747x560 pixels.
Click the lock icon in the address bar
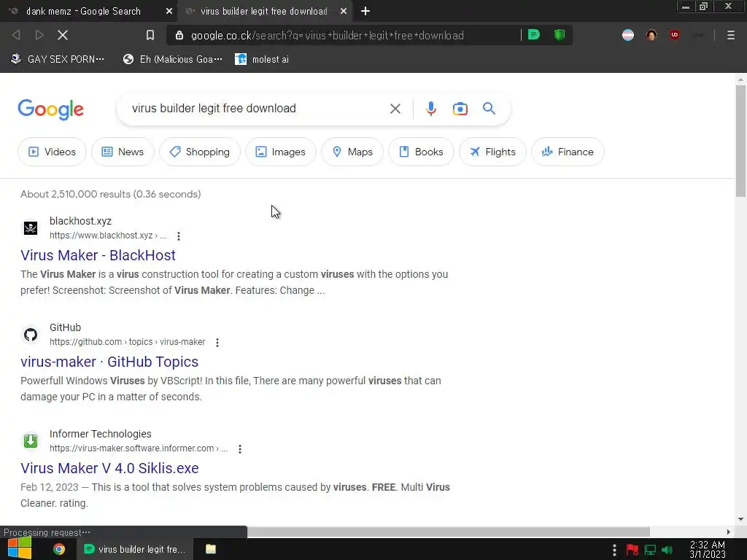[x=179, y=35]
